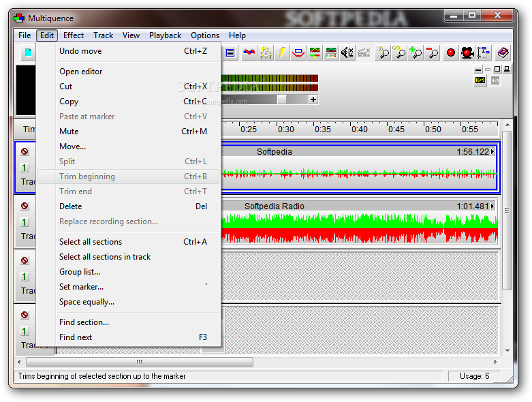Zoom out with the red minus magnifier
This screenshot has width=532, height=402.
click(432, 52)
